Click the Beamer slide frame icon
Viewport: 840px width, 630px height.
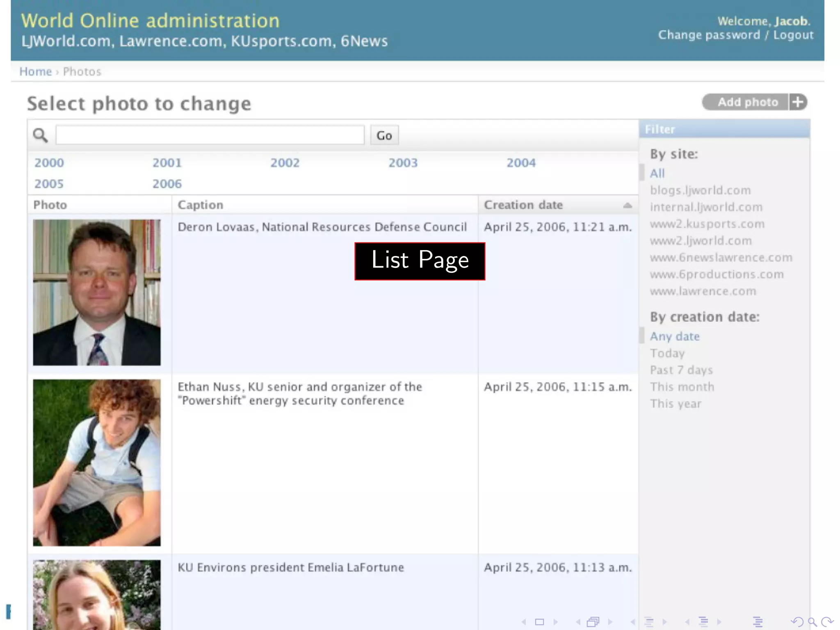(x=539, y=622)
